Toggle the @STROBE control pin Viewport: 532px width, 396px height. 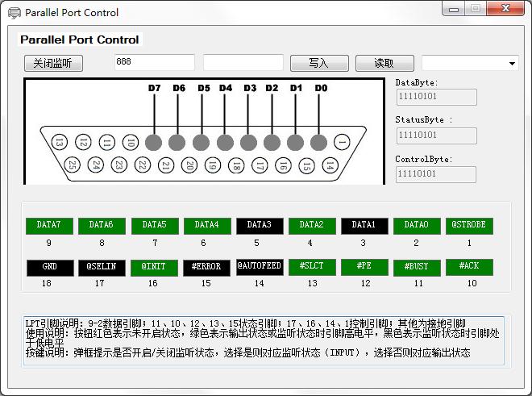469,226
